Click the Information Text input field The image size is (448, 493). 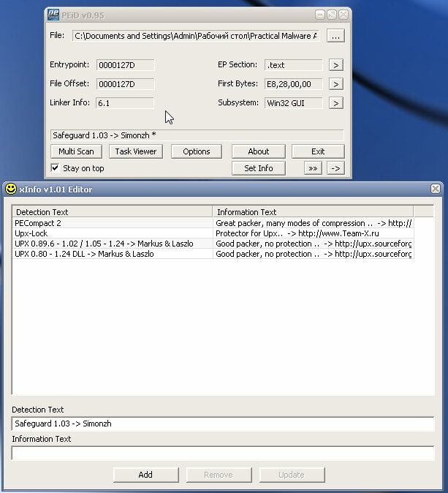tap(223, 453)
